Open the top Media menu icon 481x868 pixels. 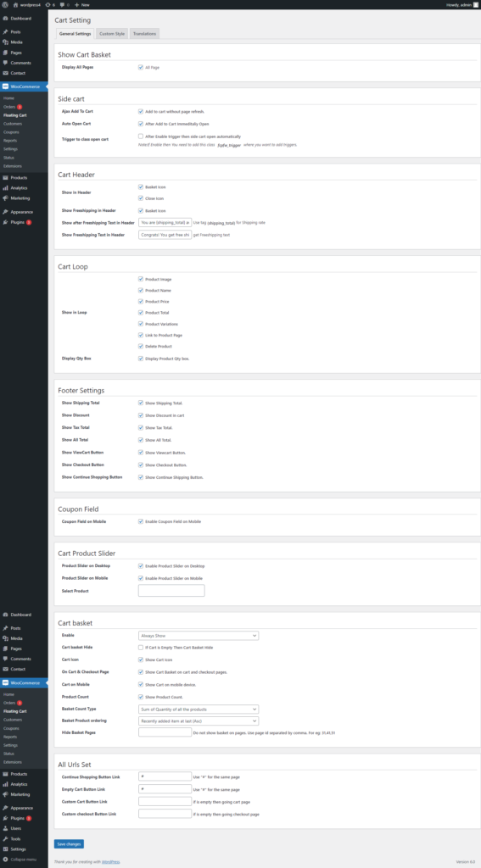[x=6, y=42]
